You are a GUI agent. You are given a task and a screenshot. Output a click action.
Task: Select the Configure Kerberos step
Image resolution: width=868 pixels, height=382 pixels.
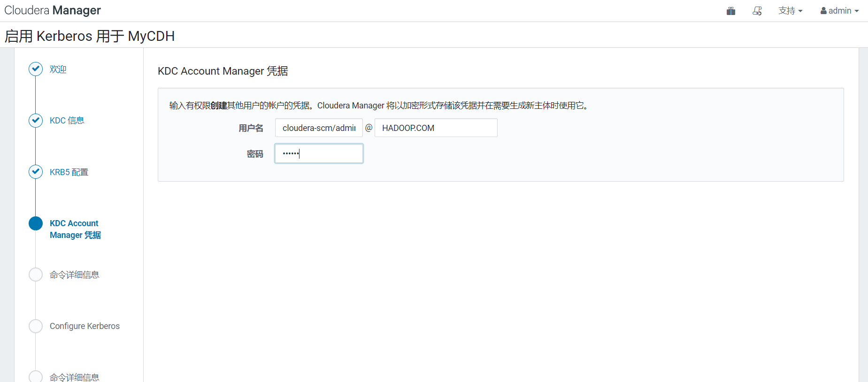[84, 326]
